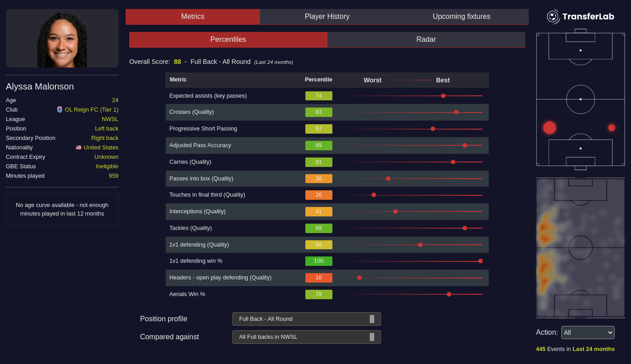
Task: Click the 1v1 defending win % slider marker
Action: (481, 261)
